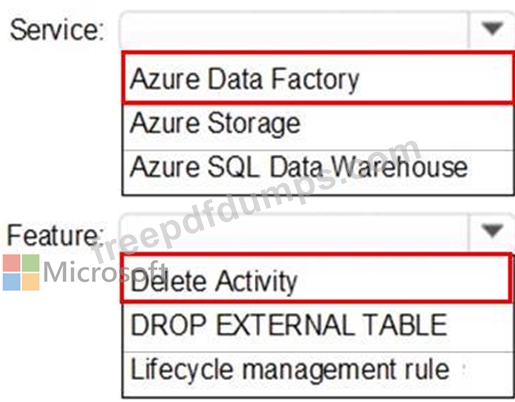This screenshot has width=515, height=402.
Task: Open the Service dropdown arrow
Action: click(492, 29)
